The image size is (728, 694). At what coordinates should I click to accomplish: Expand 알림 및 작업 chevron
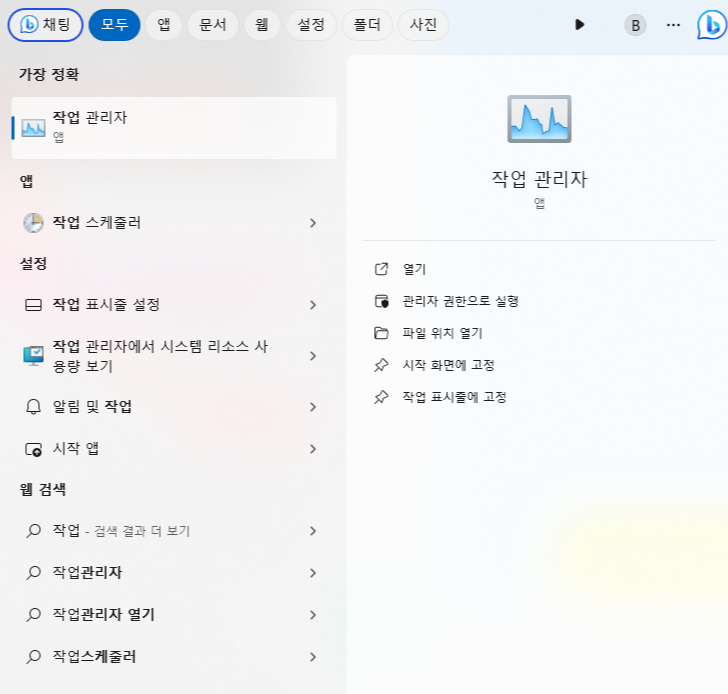(313, 407)
